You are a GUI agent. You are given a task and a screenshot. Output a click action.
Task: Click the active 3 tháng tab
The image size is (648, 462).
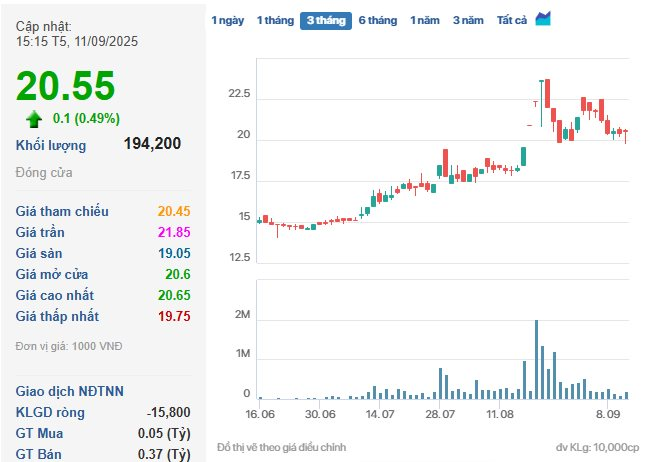[x=326, y=20]
